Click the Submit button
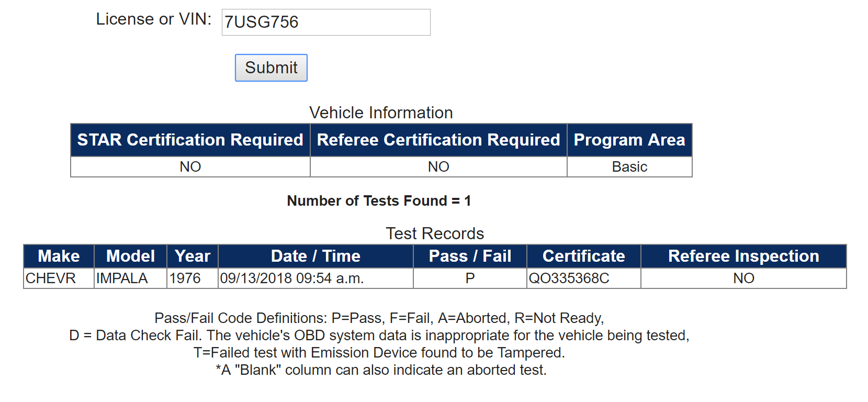Screen dimensions: 868x402 (271, 68)
